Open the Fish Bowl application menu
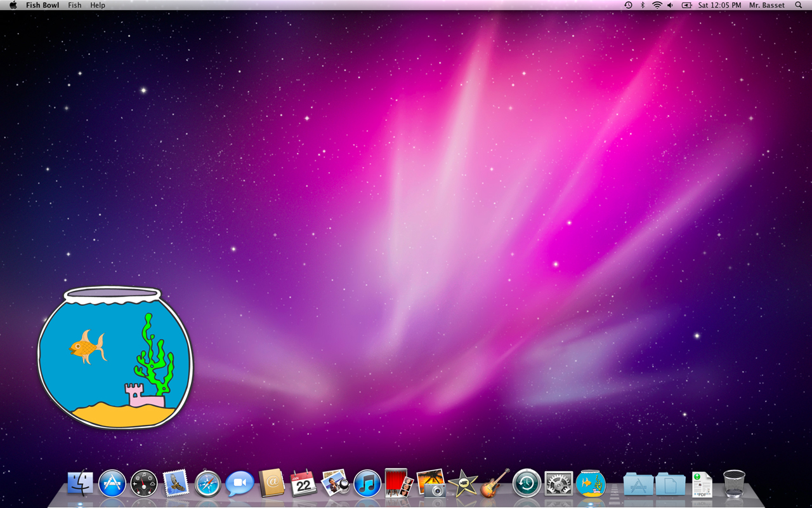This screenshot has height=508, width=812. (43, 5)
